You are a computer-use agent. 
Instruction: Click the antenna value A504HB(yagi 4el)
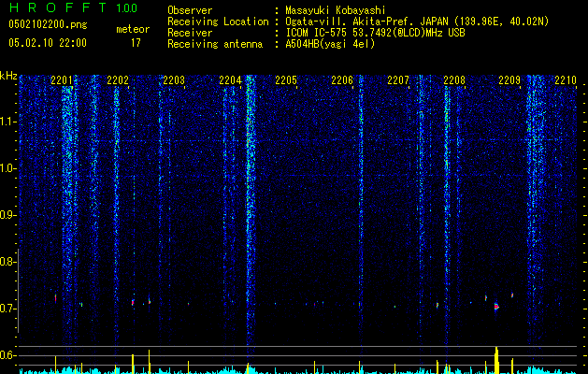(x=330, y=44)
